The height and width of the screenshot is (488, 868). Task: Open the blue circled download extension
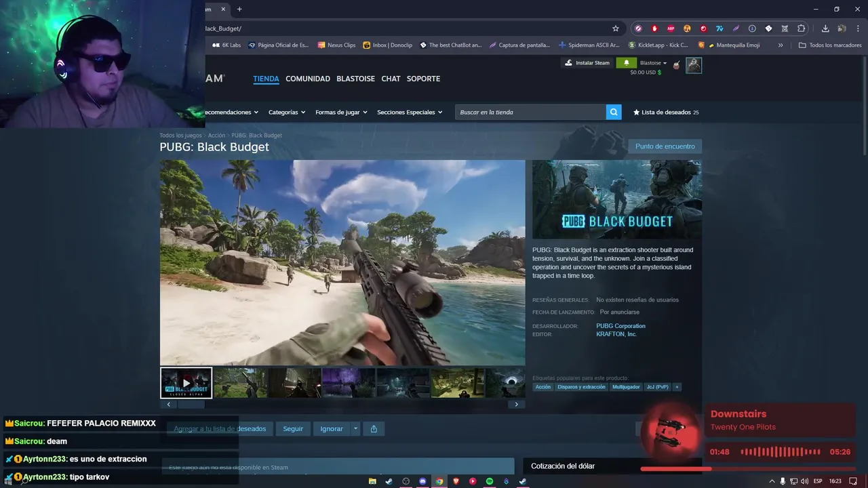(x=752, y=28)
